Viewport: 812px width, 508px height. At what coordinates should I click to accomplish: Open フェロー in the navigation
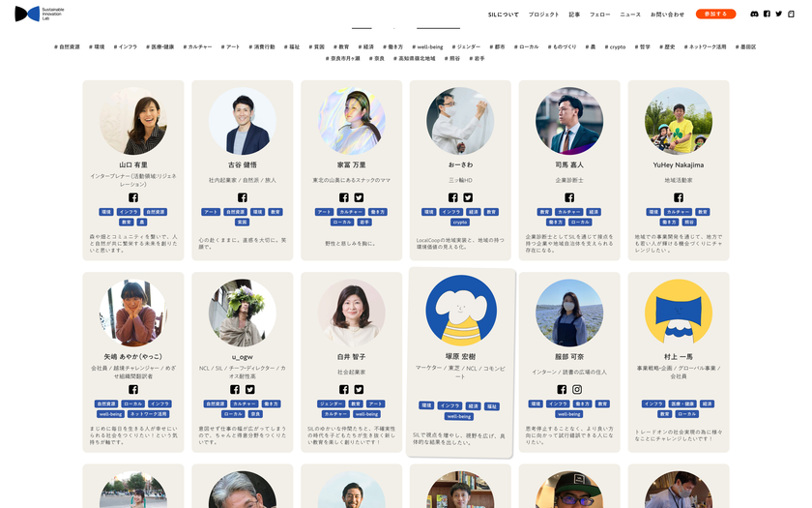tap(600, 15)
